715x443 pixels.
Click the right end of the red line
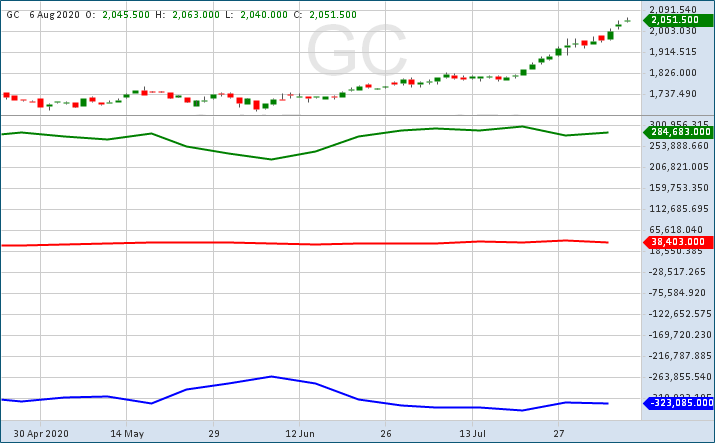coord(607,242)
